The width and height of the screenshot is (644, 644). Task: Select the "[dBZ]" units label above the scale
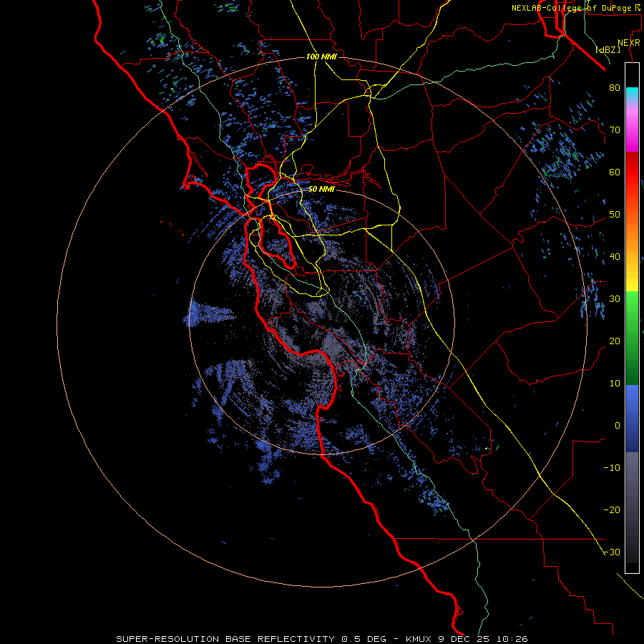pos(608,49)
